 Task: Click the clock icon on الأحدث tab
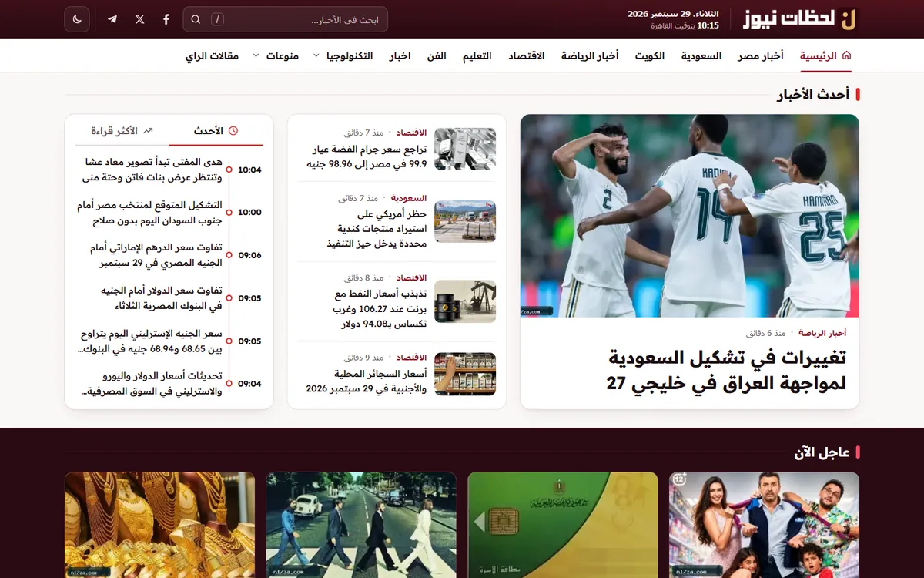(x=233, y=131)
